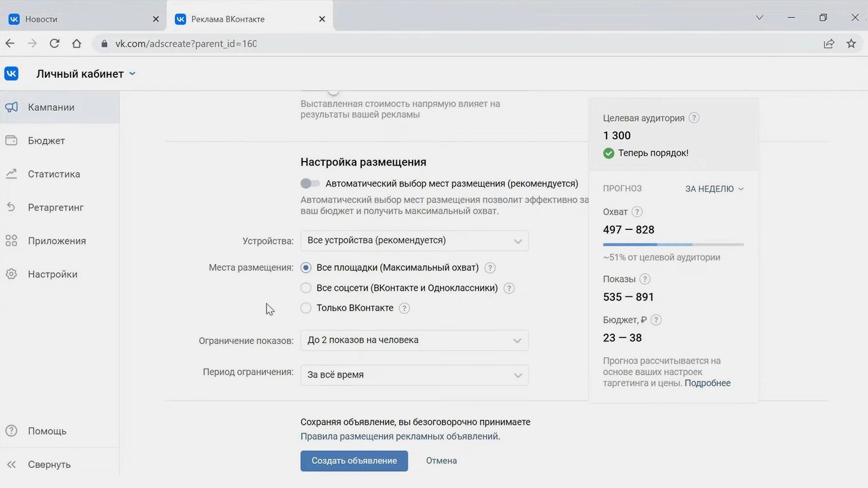The height and width of the screenshot is (488, 868).
Task: Select Только ВКонтакте radio option
Action: tap(306, 308)
